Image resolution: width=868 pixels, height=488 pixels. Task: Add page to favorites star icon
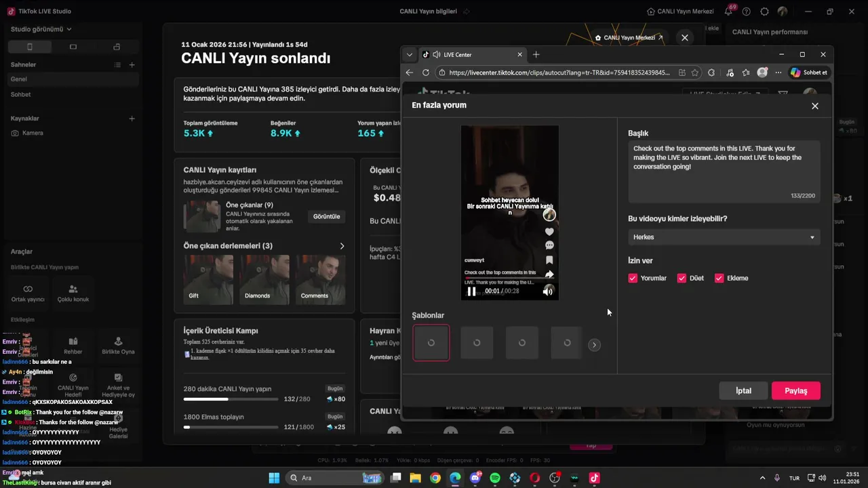tap(695, 73)
